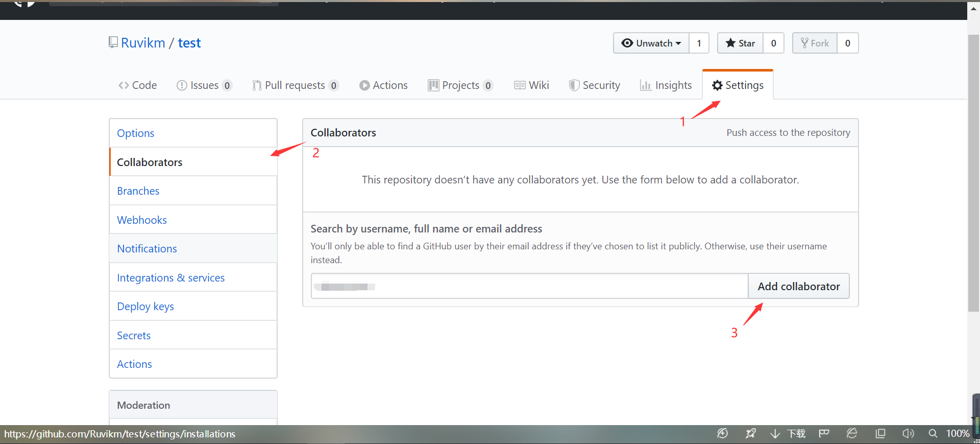
Task: Click the IE compatibility mode icon
Action: (852, 433)
